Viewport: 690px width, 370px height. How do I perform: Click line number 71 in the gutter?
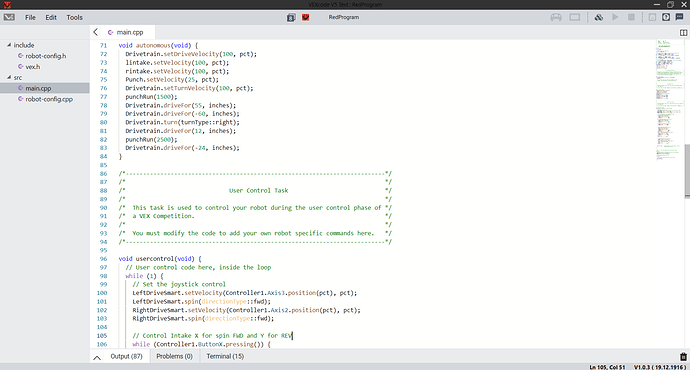[103, 45]
